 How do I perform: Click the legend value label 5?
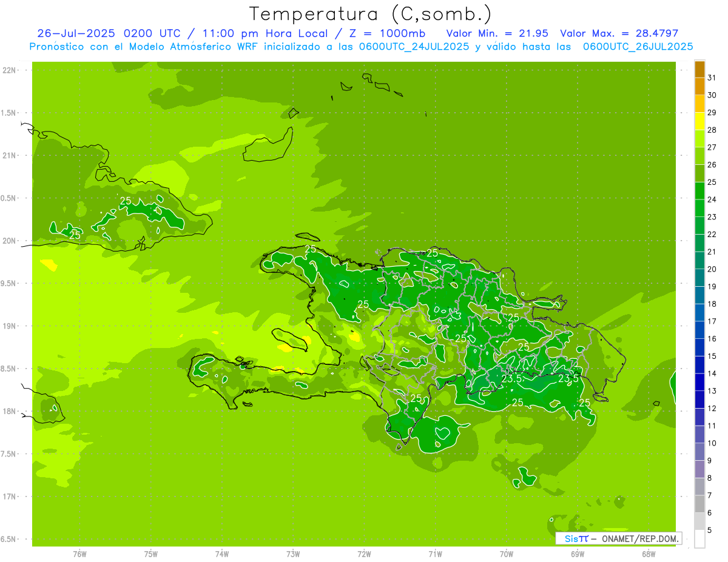pos(709,530)
